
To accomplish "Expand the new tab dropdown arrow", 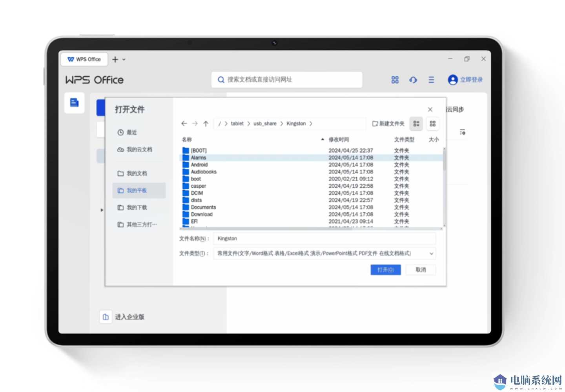I will (124, 60).
